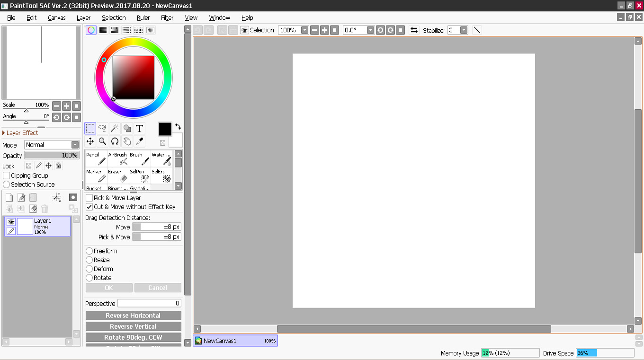Swap foreground and background colors

178,126
